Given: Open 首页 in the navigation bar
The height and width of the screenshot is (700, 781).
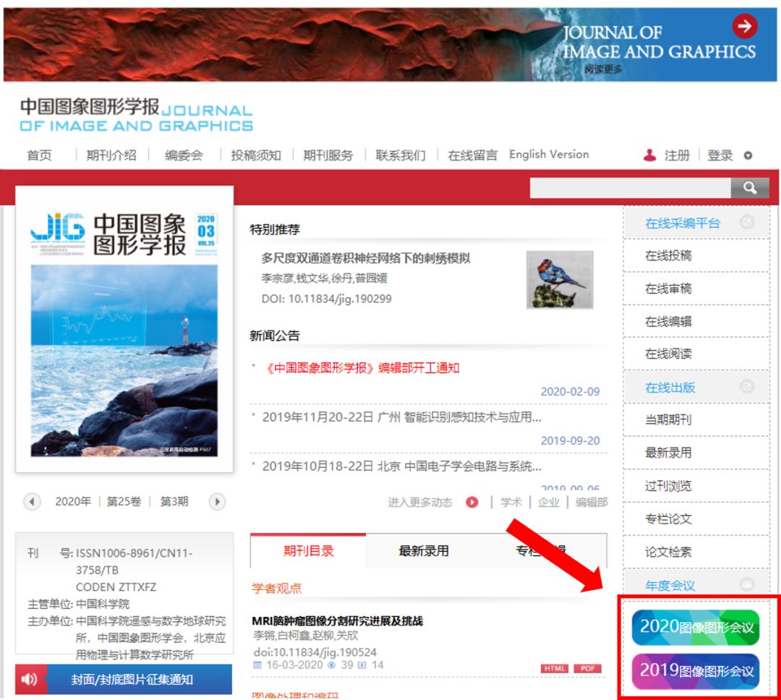Looking at the screenshot, I should click(39, 155).
